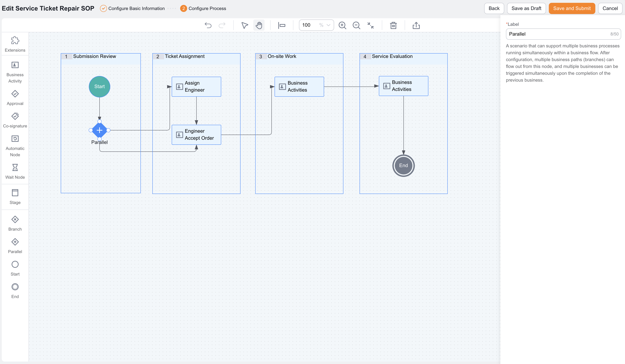Focus the Label input containing Parallel
625x364 pixels.
click(x=563, y=34)
